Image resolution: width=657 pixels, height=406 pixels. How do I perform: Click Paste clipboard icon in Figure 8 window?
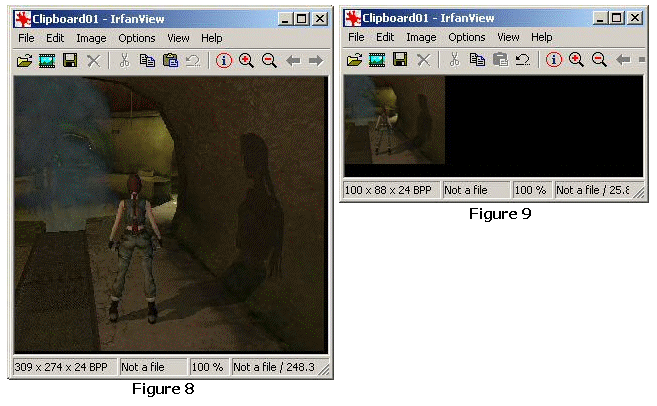pyautogui.click(x=170, y=60)
